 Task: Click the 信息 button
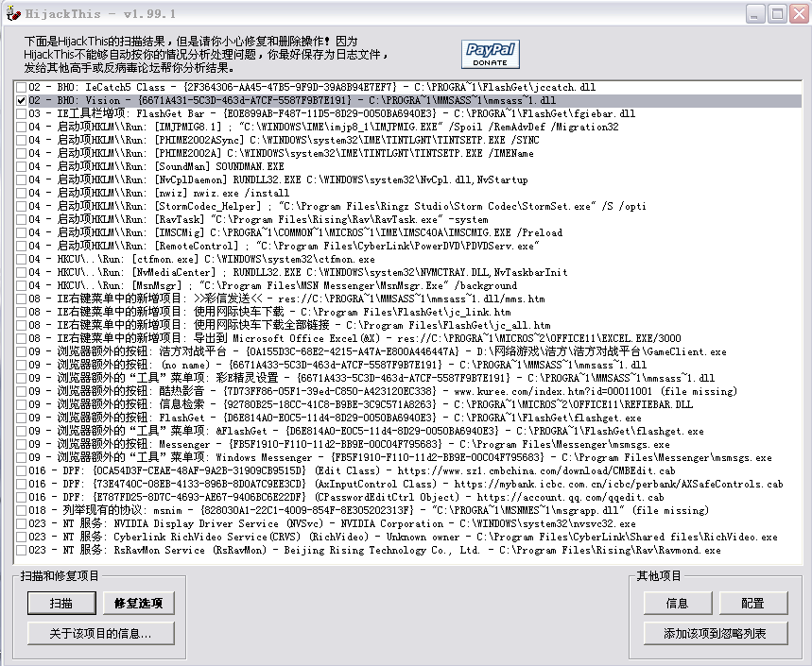(678, 603)
